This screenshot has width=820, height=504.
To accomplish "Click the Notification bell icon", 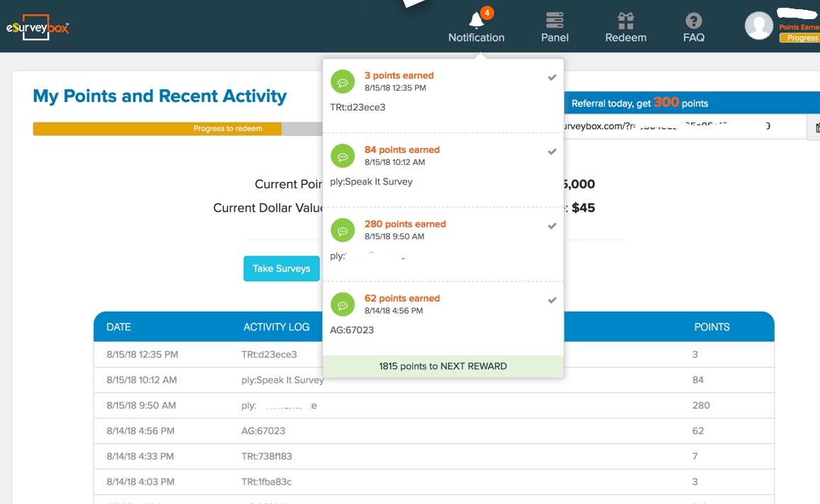I will tap(477, 20).
